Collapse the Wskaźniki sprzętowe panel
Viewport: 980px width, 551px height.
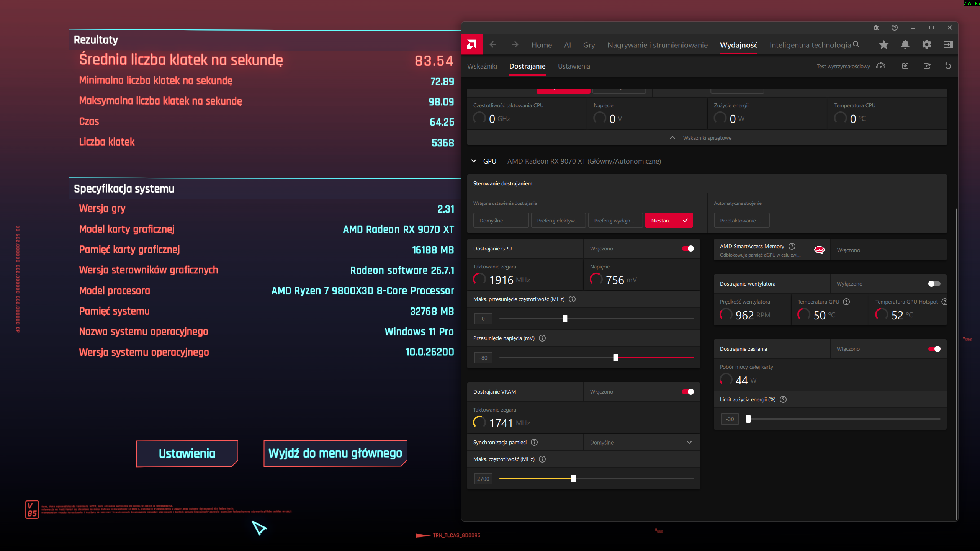pyautogui.click(x=707, y=138)
